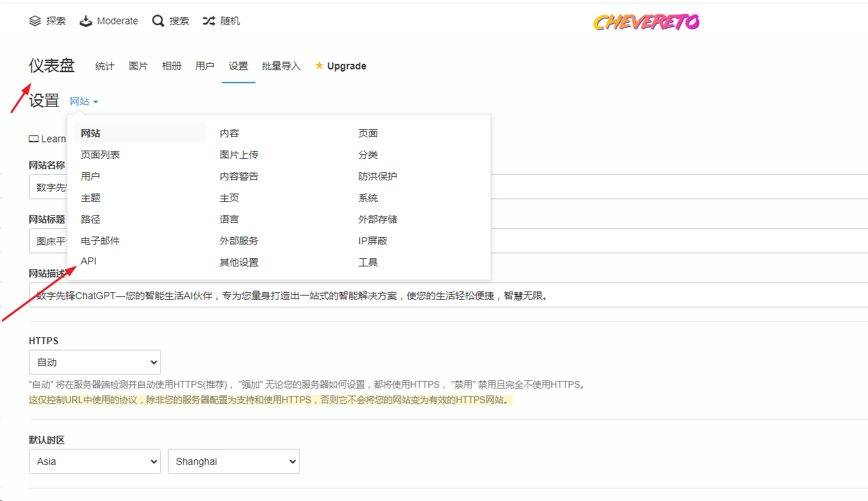
Task: Click the Explore layers icon
Action: pos(35,21)
